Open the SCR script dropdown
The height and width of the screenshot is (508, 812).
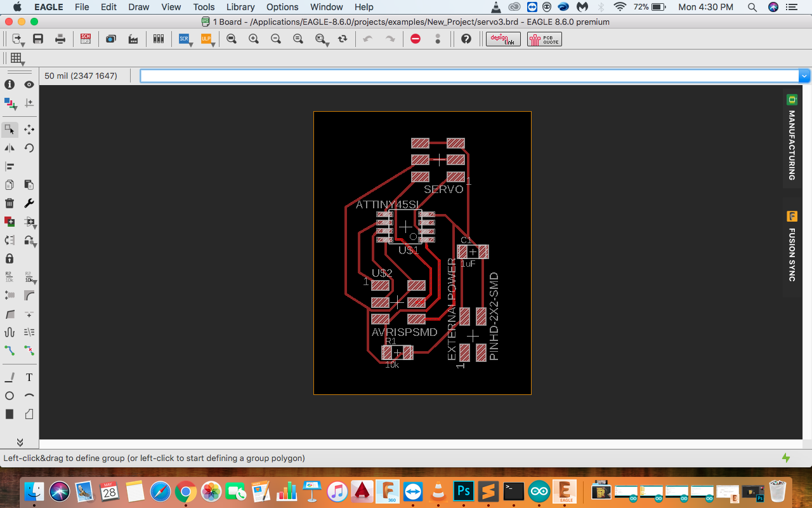[x=185, y=39]
